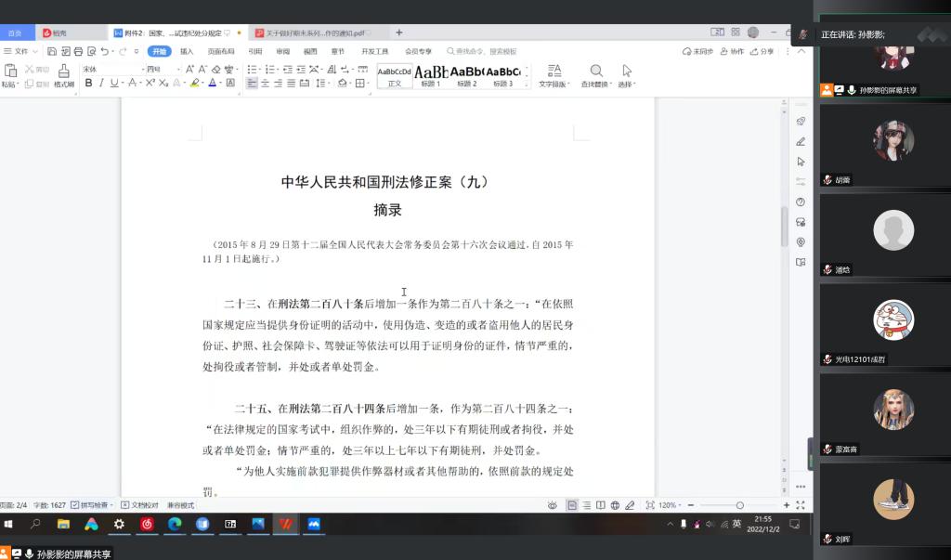Click the 分享 (Share) button
This screenshot has width=951, height=560.
[762, 51]
